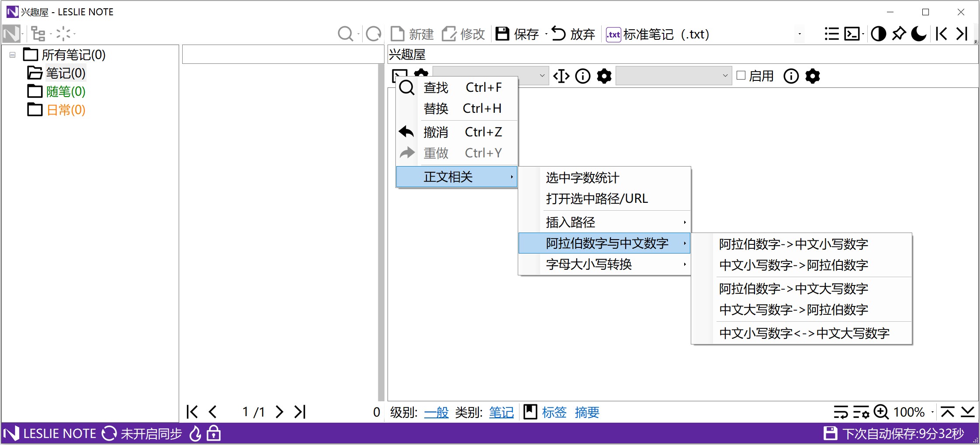Click the text cursor split icon
980x445 pixels.
click(561, 76)
